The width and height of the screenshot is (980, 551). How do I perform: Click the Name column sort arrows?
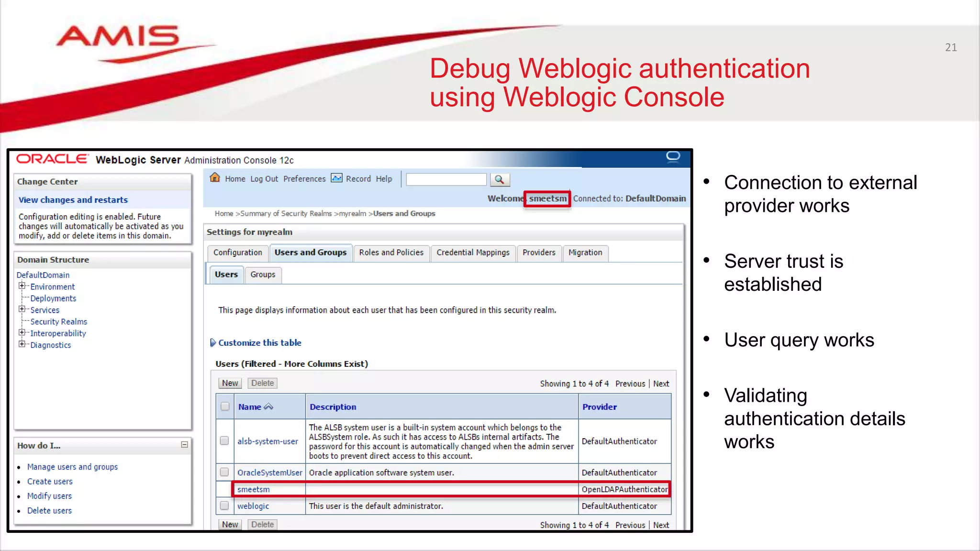pos(268,407)
